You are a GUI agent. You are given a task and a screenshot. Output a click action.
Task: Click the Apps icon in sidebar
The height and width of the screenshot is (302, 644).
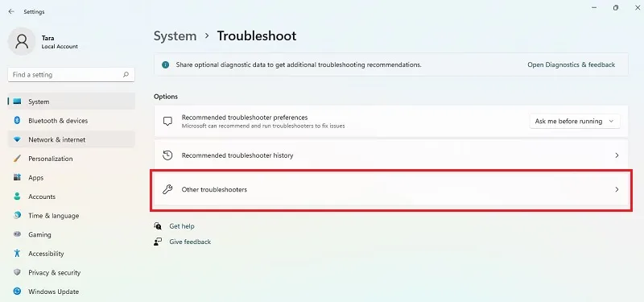coord(17,177)
